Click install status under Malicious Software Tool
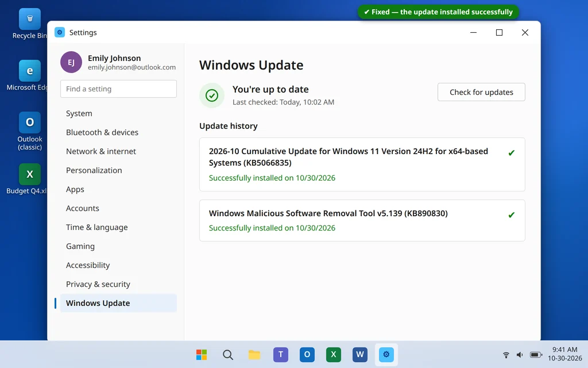The height and width of the screenshot is (368, 588). [x=272, y=228]
